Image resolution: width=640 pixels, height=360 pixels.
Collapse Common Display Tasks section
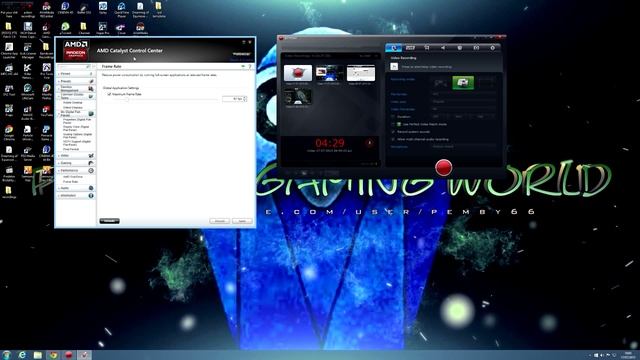point(76,96)
